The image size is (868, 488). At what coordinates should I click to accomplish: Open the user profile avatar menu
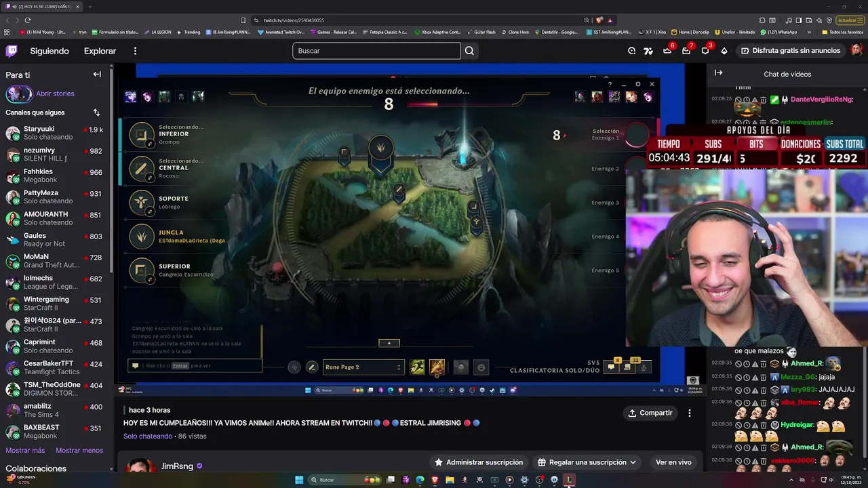pos(856,51)
